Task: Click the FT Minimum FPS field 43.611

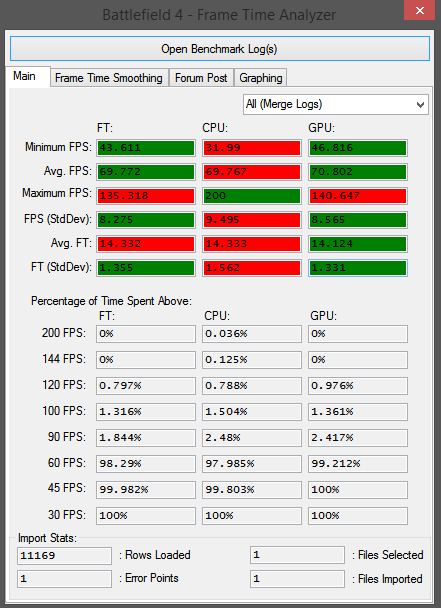Action: click(x=146, y=148)
